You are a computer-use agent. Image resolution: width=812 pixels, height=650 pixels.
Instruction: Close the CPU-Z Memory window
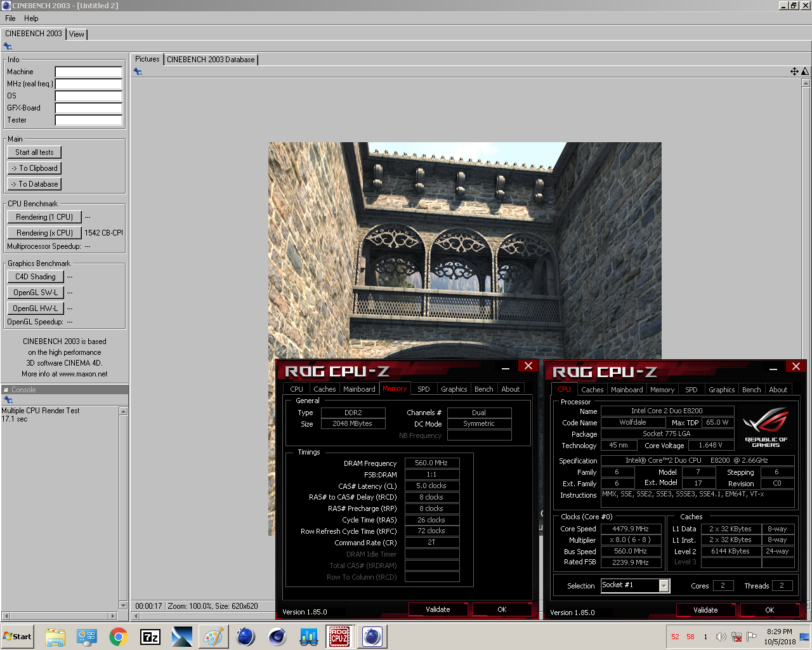tap(528, 366)
